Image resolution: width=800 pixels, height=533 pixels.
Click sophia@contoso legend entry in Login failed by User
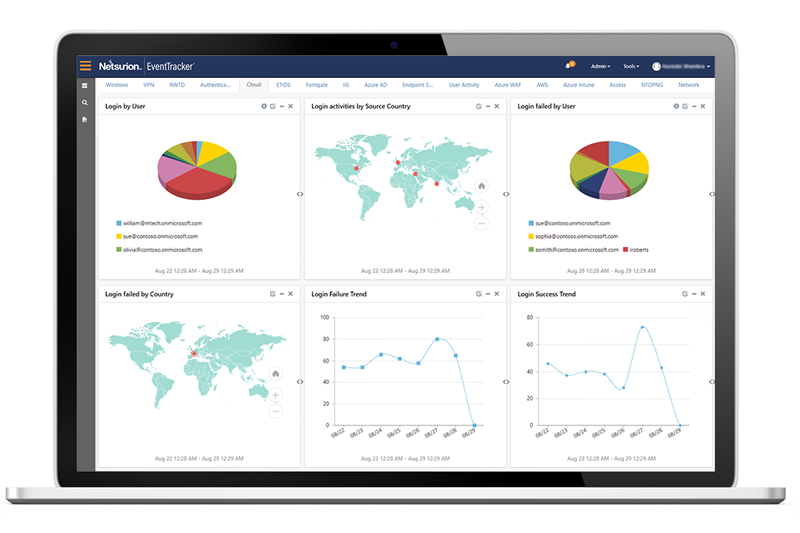573,236
